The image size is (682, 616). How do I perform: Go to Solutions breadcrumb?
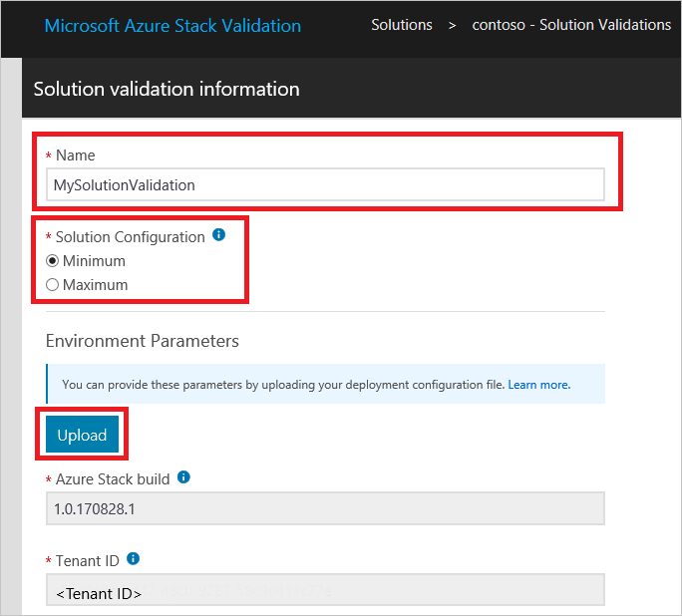point(402,25)
